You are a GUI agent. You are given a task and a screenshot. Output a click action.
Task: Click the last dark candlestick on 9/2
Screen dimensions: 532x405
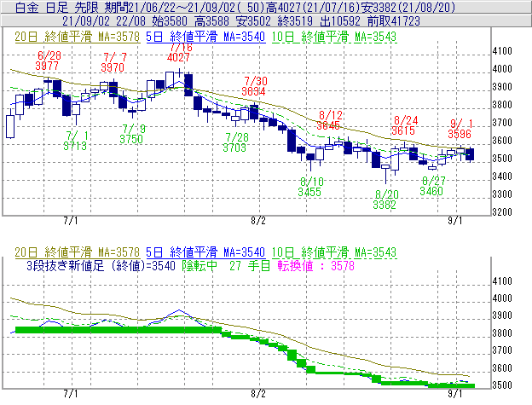(470, 154)
